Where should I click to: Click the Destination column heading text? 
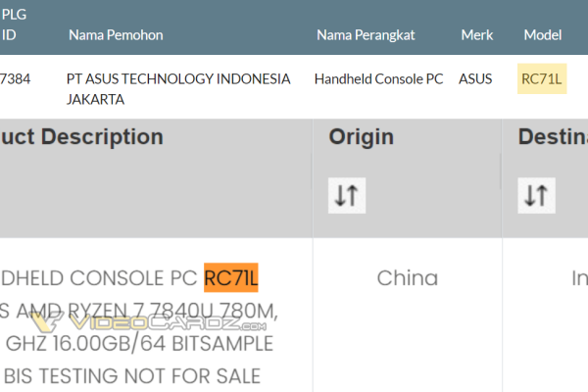click(x=553, y=136)
